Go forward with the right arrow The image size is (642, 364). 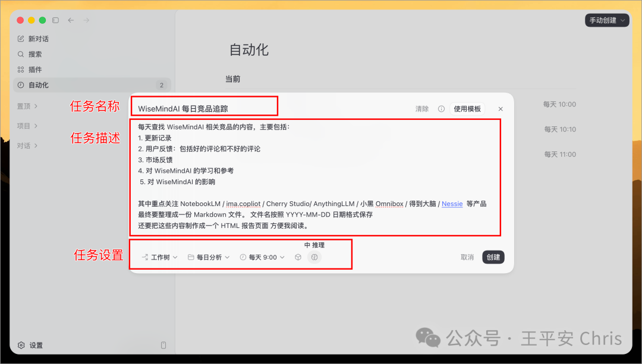click(86, 20)
